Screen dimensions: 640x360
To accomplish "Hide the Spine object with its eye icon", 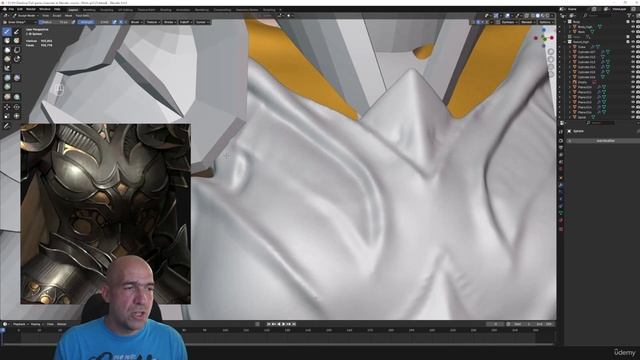I will coord(633,117).
